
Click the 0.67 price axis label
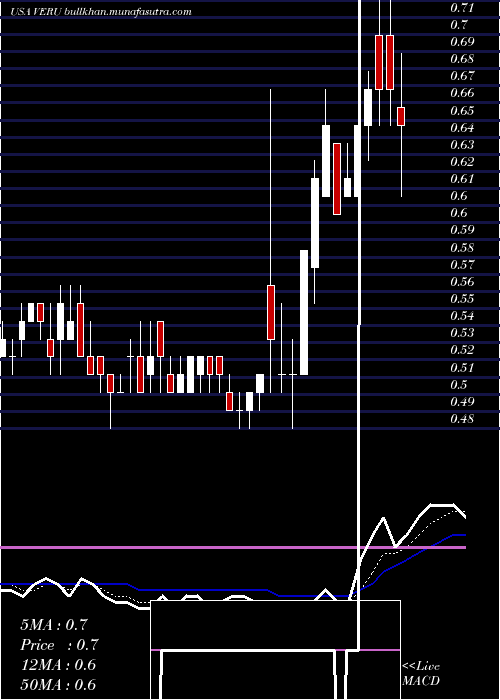click(462, 76)
